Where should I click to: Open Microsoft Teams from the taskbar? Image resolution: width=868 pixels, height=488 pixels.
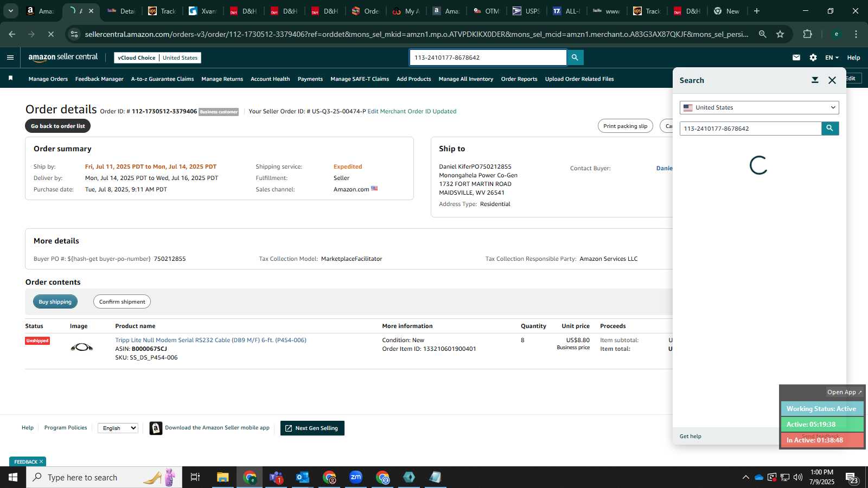tap(276, 477)
